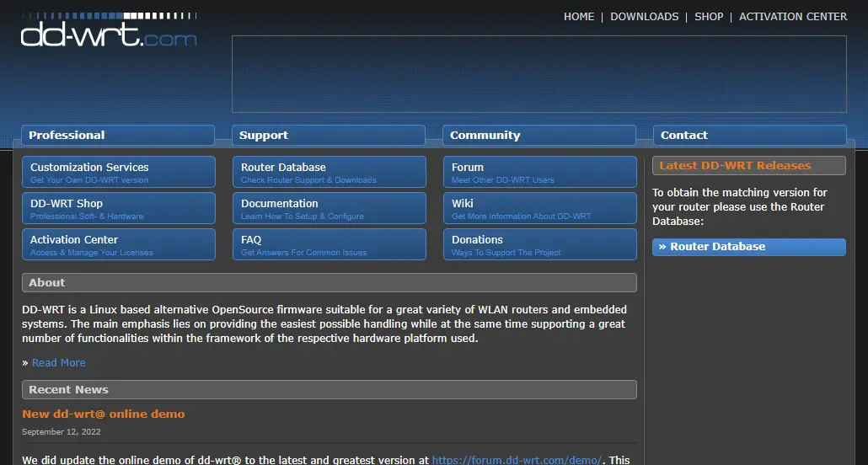Click the empty banner box in header
The width and height of the screenshot is (868, 465).
(x=539, y=74)
